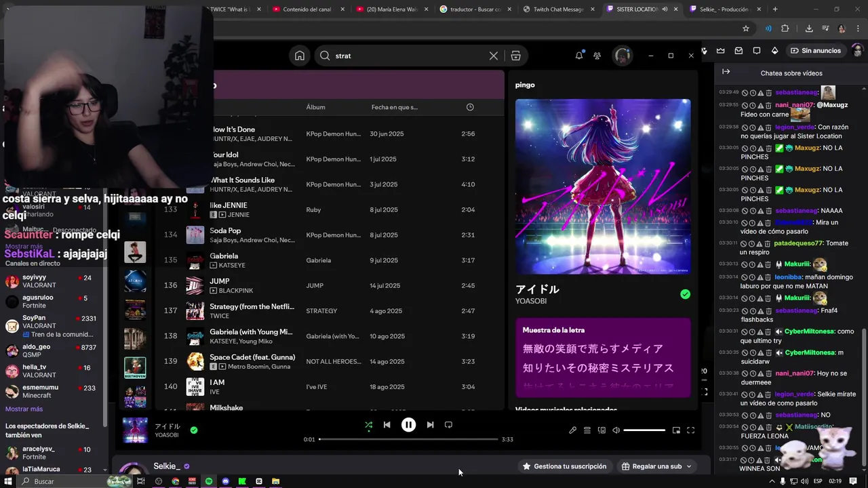Show lyrics with the microphone icon
The width and height of the screenshot is (868, 488).
572,430
